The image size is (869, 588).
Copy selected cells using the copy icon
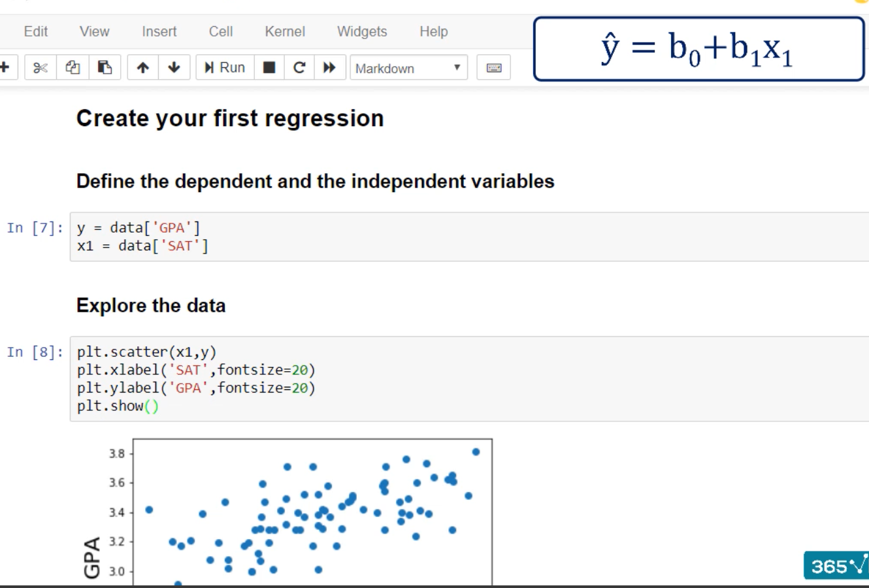point(73,68)
